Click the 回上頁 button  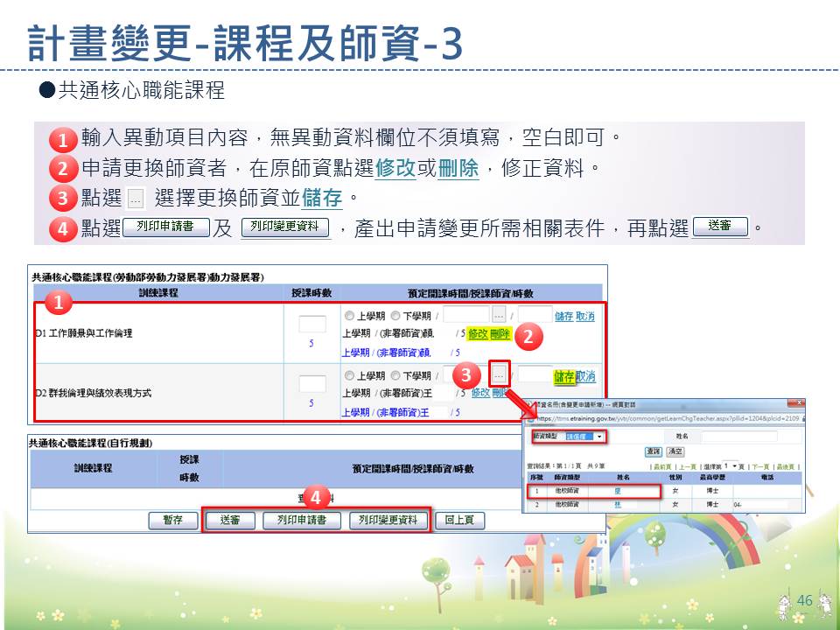pyautogui.click(x=459, y=520)
